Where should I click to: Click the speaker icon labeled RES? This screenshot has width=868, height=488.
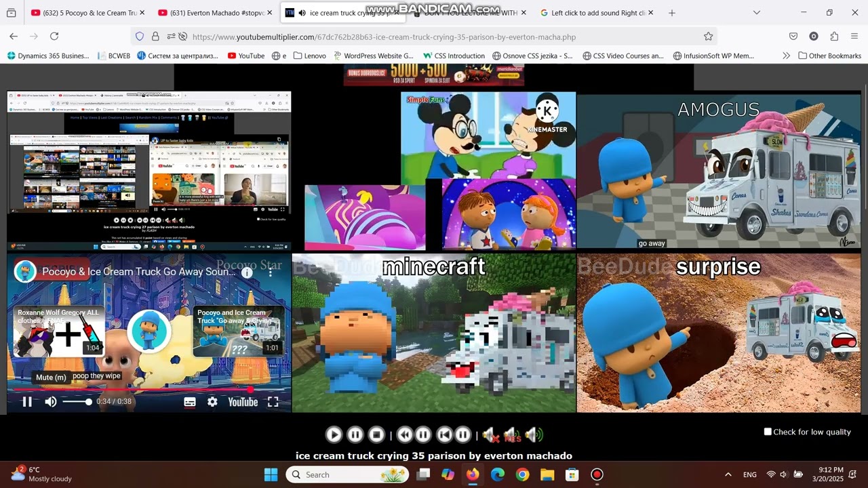point(512,435)
